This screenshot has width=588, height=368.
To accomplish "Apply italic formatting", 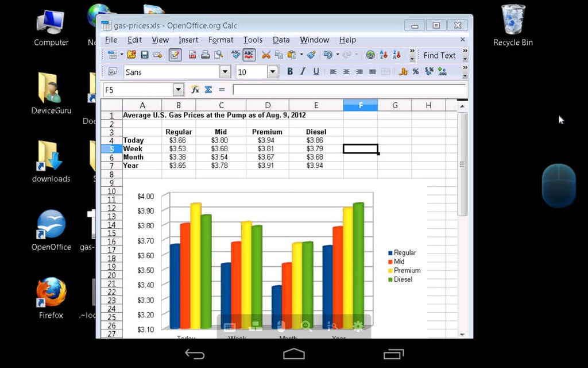I will (x=303, y=72).
